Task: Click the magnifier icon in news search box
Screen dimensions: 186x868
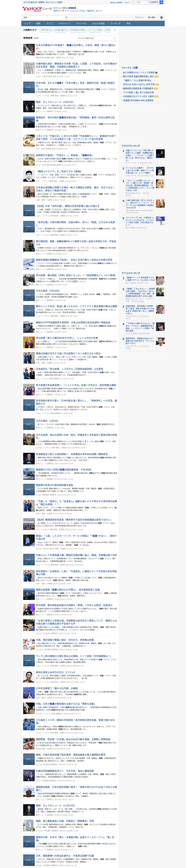Action: point(66,18)
